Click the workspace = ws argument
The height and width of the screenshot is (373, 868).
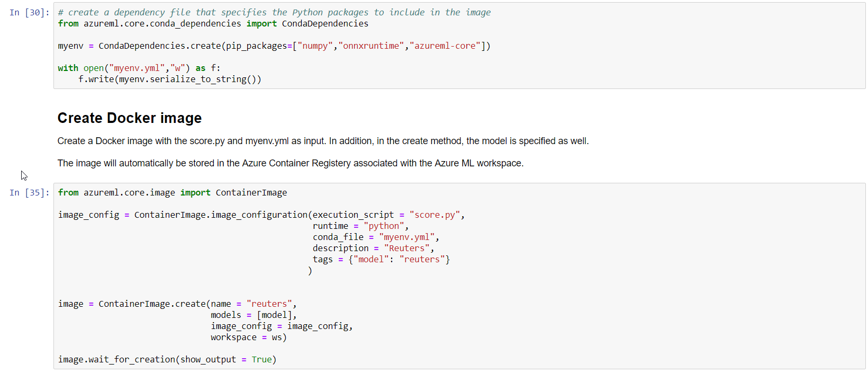click(248, 338)
